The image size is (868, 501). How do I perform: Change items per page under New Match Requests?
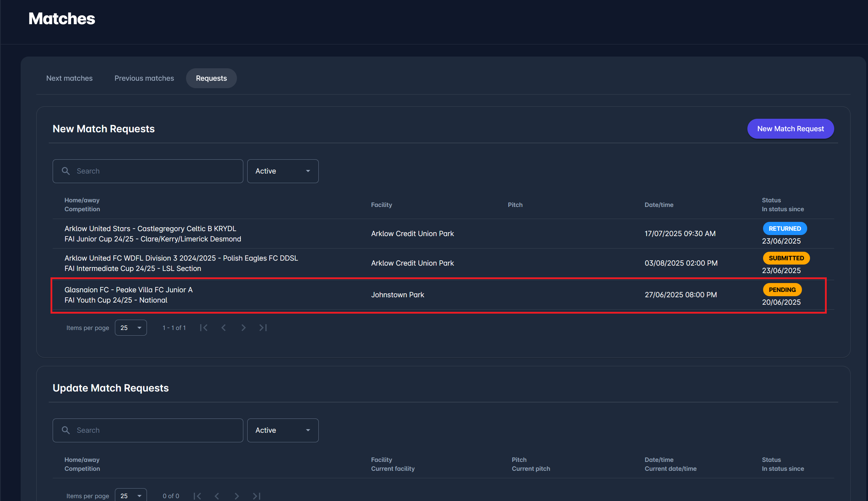click(x=131, y=328)
